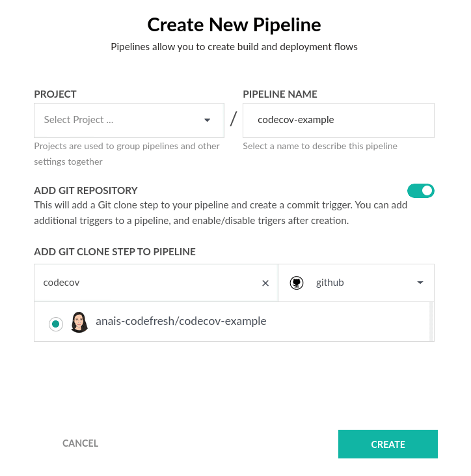Choose the anais-codefresh/codecov-example repository name
Screen dimensions: 471x476
point(181,321)
